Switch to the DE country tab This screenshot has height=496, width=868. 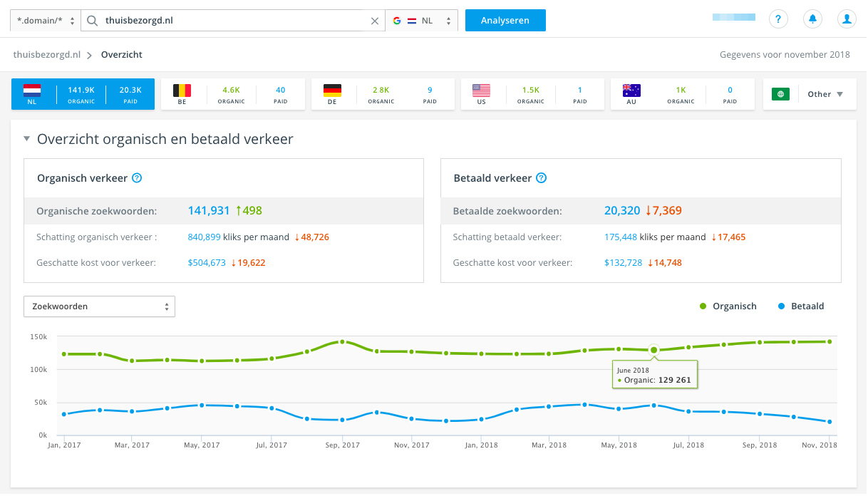point(383,94)
